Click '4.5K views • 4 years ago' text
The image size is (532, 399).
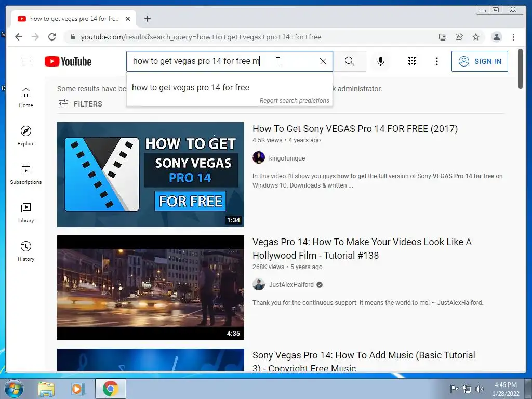[286, 140]
